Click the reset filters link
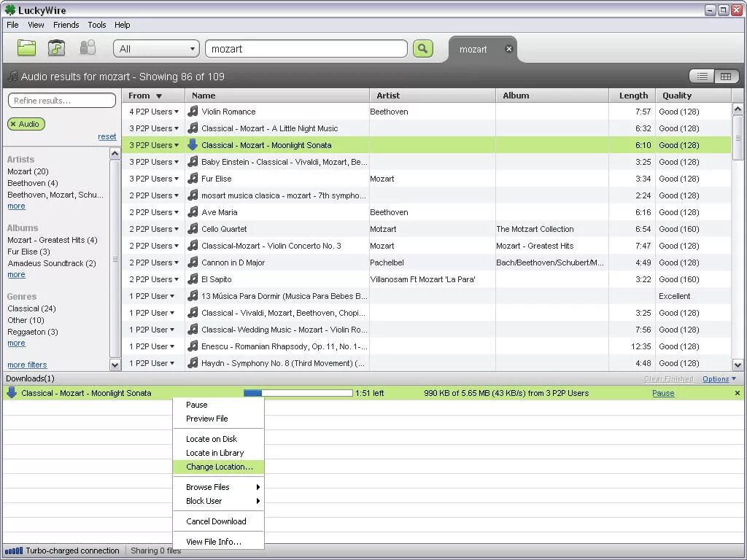 (107, 136)
